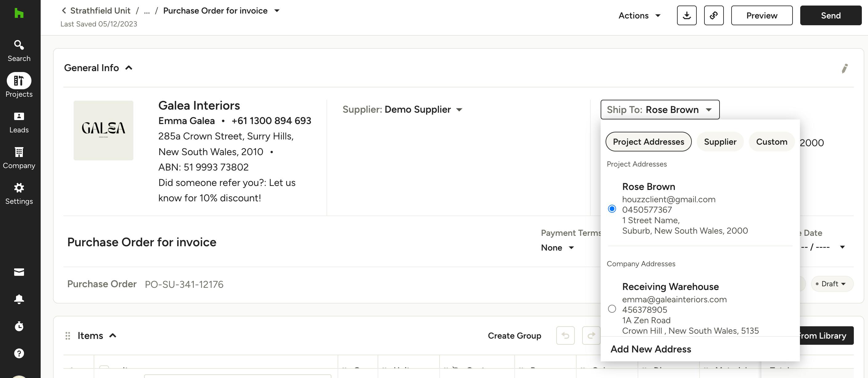Screen dimensions: 868x378
Task: Open the help question mark icon
Action: 19,353
